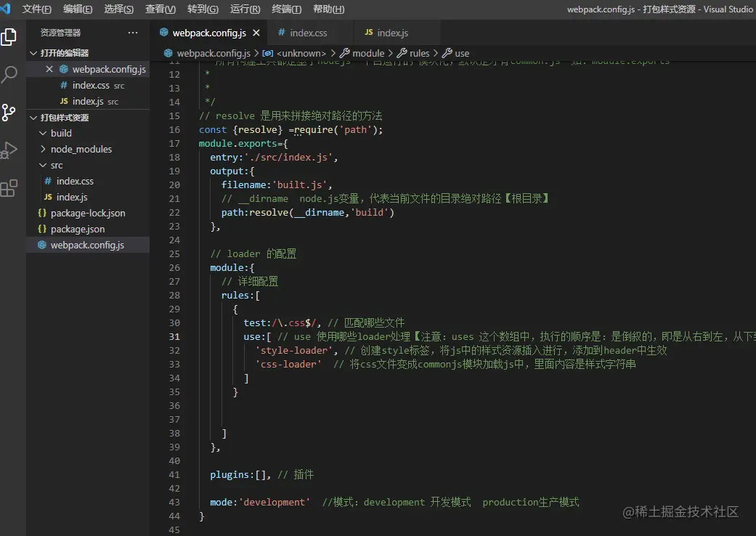The width and height of the screenshot is (756, 536).
Task: Collapse the 打包样式资源 project section
Action: coord(88,118)
